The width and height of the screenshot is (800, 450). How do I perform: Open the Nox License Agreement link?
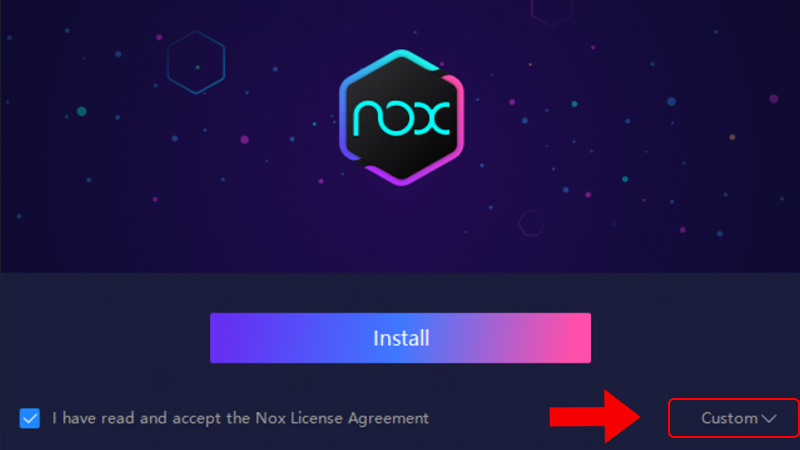342,418
